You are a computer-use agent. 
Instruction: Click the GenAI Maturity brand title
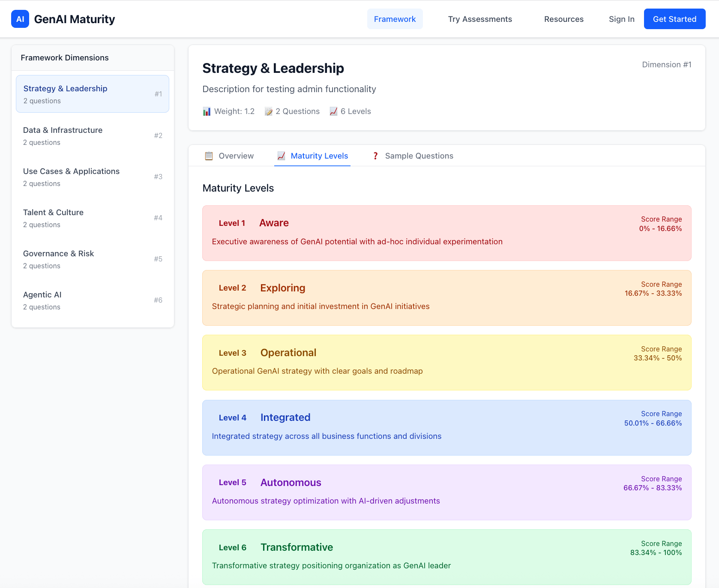(x=75, y=19)
